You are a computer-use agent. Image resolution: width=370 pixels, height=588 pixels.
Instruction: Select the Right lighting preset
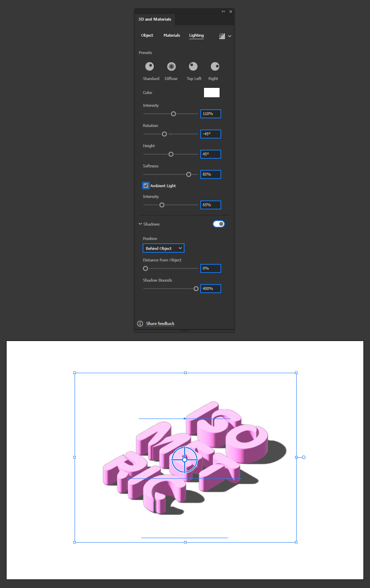[x=215, y=66]
